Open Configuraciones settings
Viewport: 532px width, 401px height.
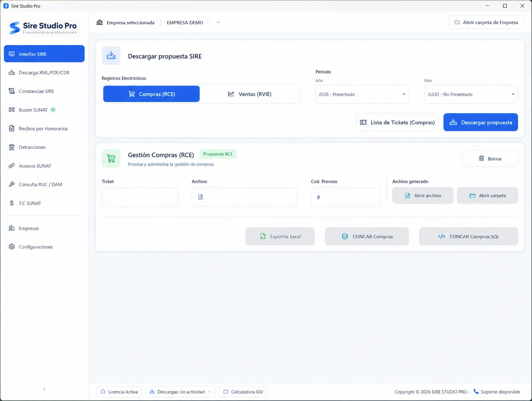click(x=44, y=247)
